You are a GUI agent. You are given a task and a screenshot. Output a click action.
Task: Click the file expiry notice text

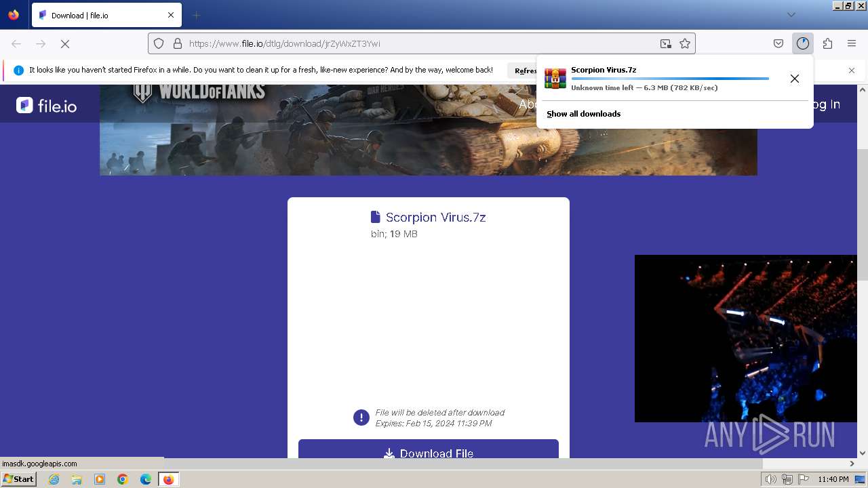coord(440,418)
